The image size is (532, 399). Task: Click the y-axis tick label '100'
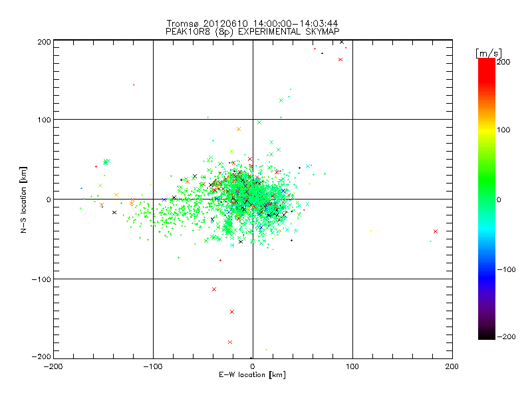click(x=44, y=120)
